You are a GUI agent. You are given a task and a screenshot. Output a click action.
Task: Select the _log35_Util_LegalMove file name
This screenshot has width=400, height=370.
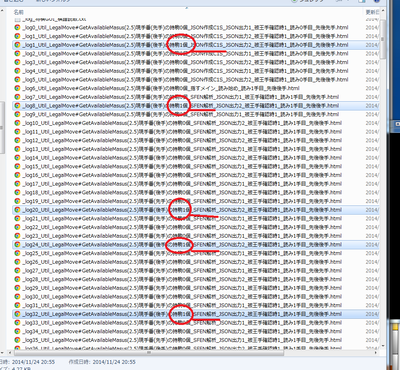coord(182,340)
